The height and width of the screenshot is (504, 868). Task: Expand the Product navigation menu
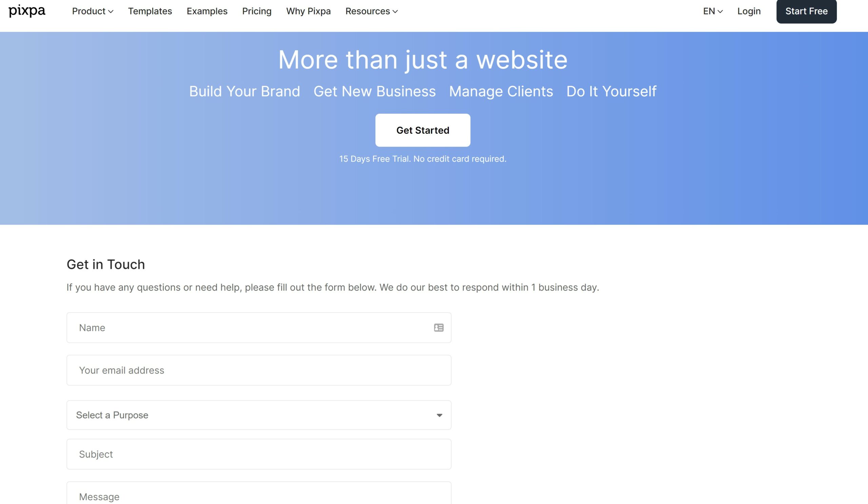tap(93, 11)
